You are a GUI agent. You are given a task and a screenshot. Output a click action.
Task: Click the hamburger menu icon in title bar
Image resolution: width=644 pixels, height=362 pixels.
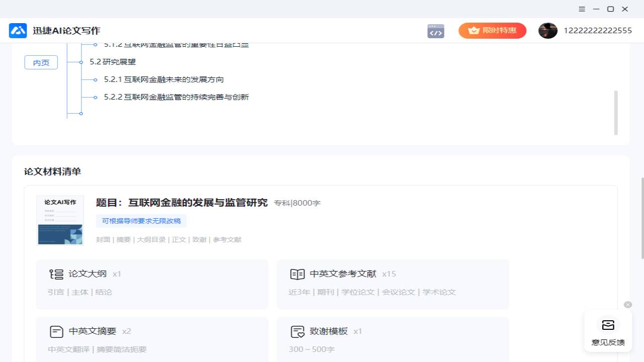pyautogui.click(x=582, y=9)
